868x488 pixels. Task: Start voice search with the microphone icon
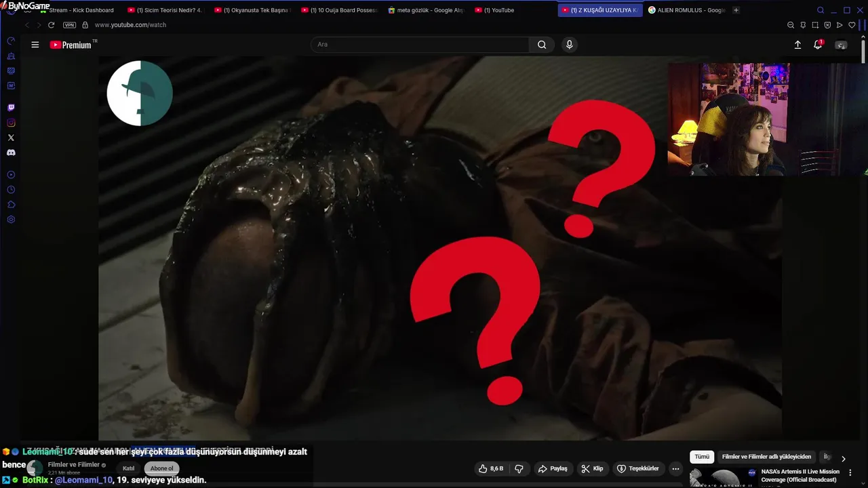tap(569, 45)
